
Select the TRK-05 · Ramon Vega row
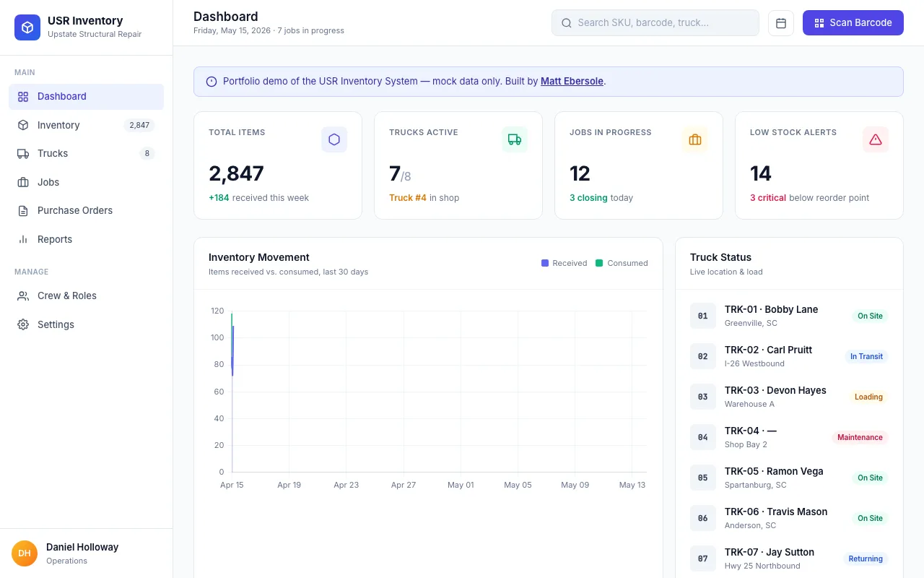789,478
